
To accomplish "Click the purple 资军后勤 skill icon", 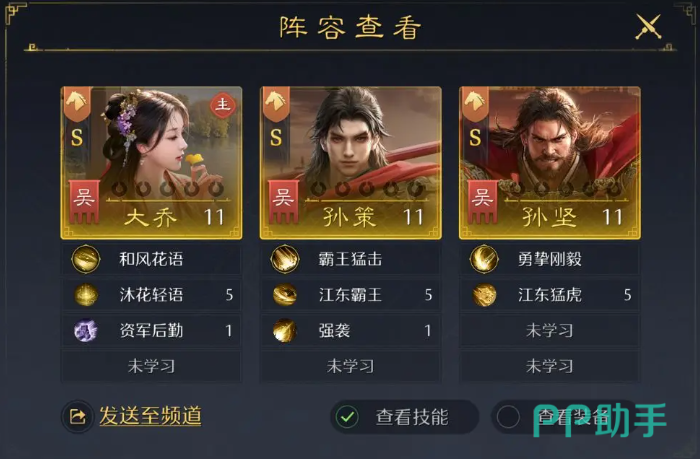I will [86, 331].
